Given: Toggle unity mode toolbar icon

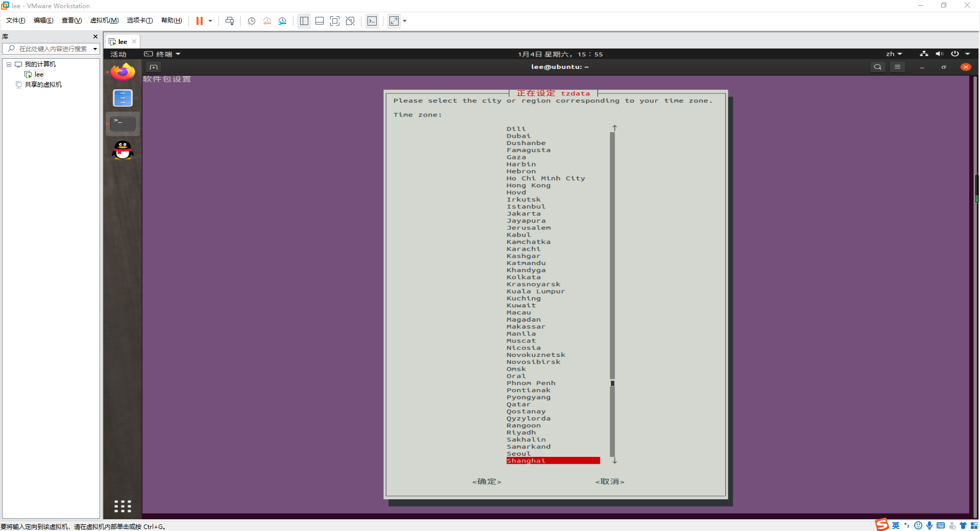Looking at the screenshot, I should point(350,21).
